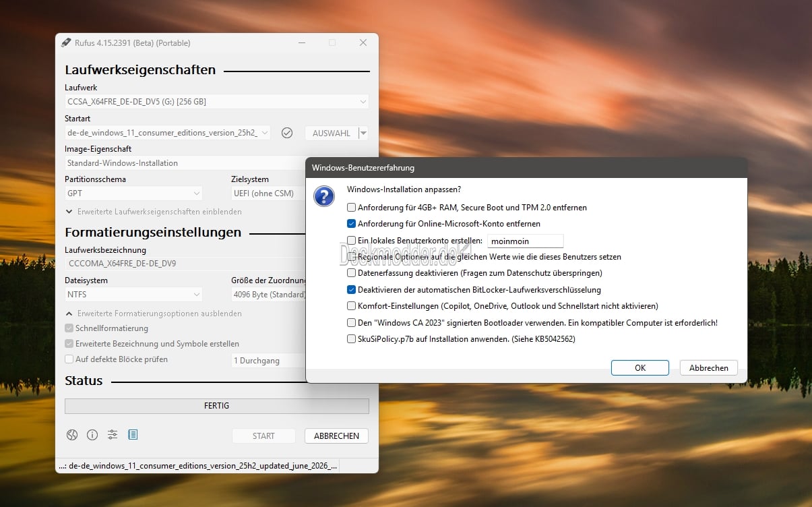
Task: Click the local username field 'moinmoin'
Action: 525,241
